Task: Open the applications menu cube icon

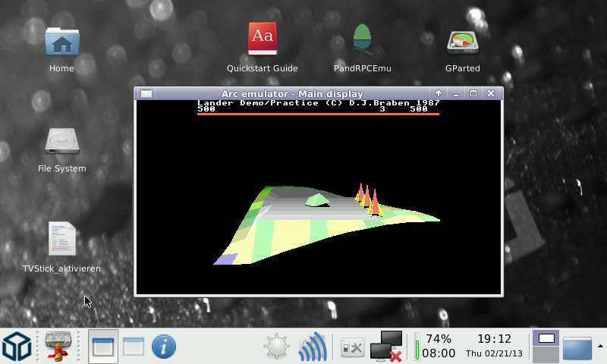Action: pos(17,347)
